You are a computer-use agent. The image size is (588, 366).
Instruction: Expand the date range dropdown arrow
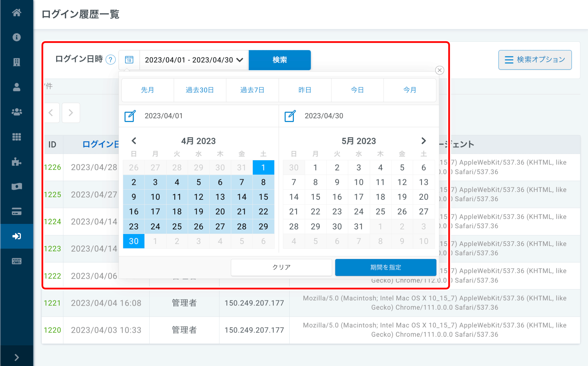pyautogui.click(x=240, y=60)
